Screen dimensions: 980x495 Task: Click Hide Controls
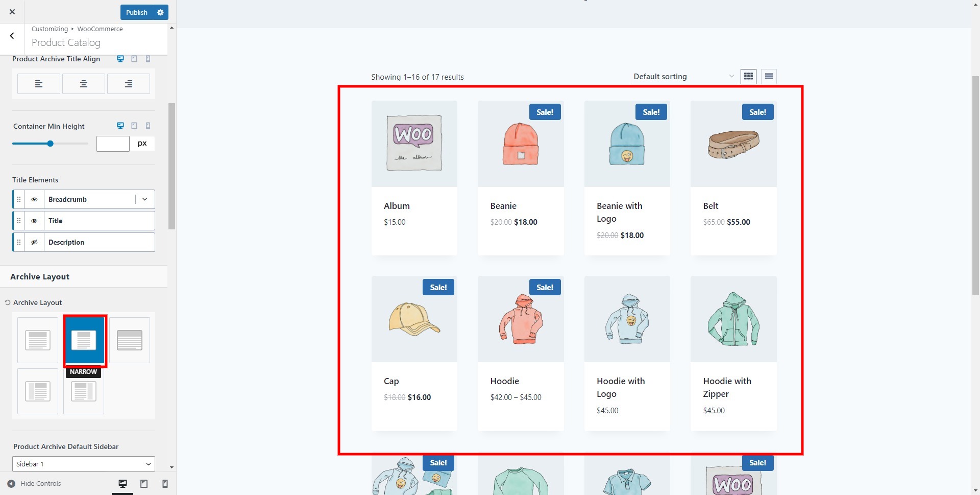coord(34,484)
